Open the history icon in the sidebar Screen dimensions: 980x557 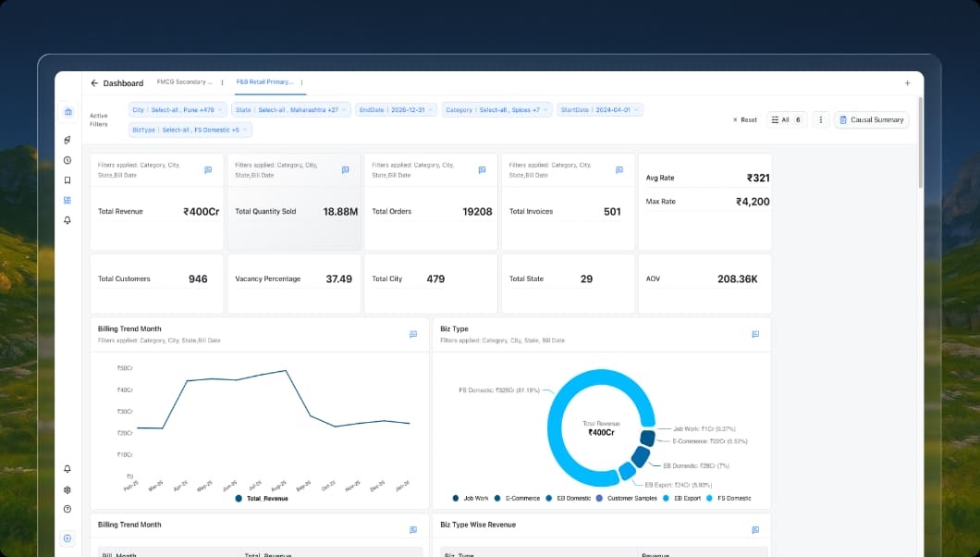point(67,159)
